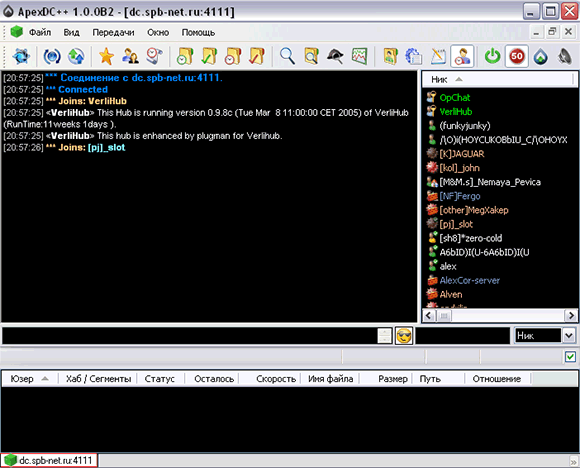Open the Окно menu

(158, 33)
